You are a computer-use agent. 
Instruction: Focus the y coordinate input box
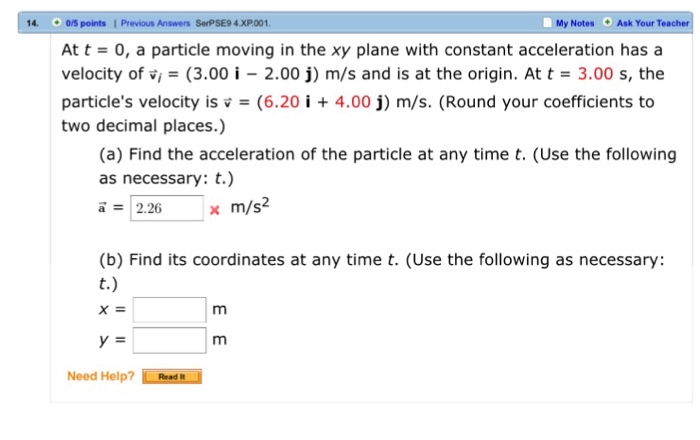(x=170, y=340)
